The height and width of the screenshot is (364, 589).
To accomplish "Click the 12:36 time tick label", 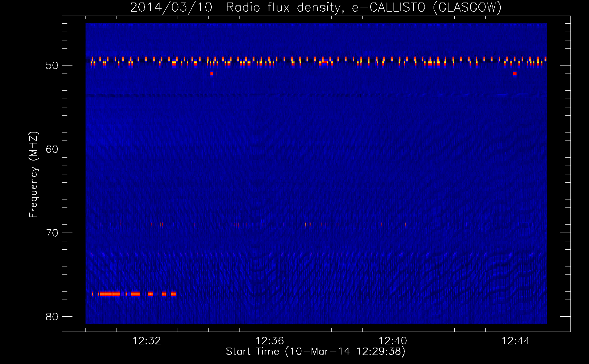I will tap(270, 341).
